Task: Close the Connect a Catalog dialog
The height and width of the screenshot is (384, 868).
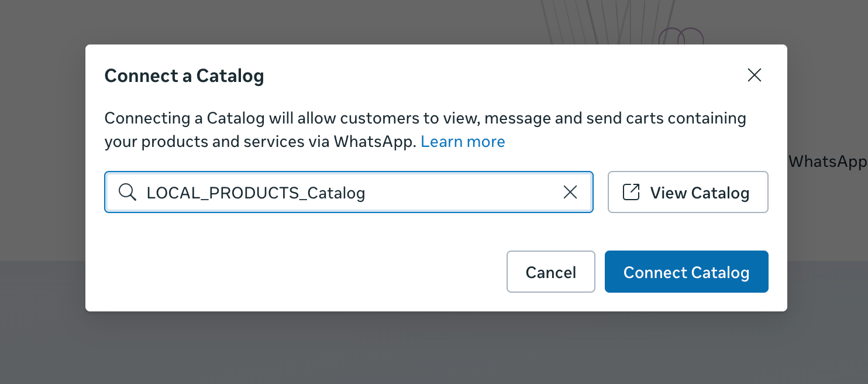Action: pos(754,75)
